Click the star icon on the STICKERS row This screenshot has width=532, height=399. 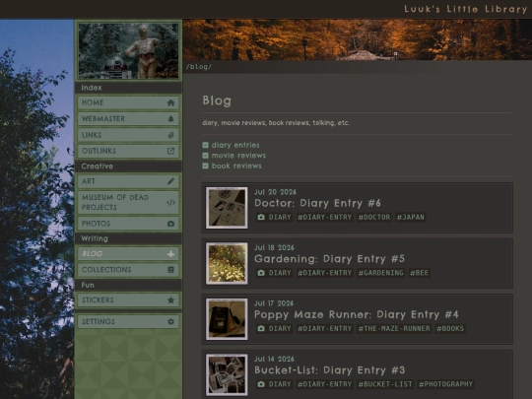click(170, 299)
